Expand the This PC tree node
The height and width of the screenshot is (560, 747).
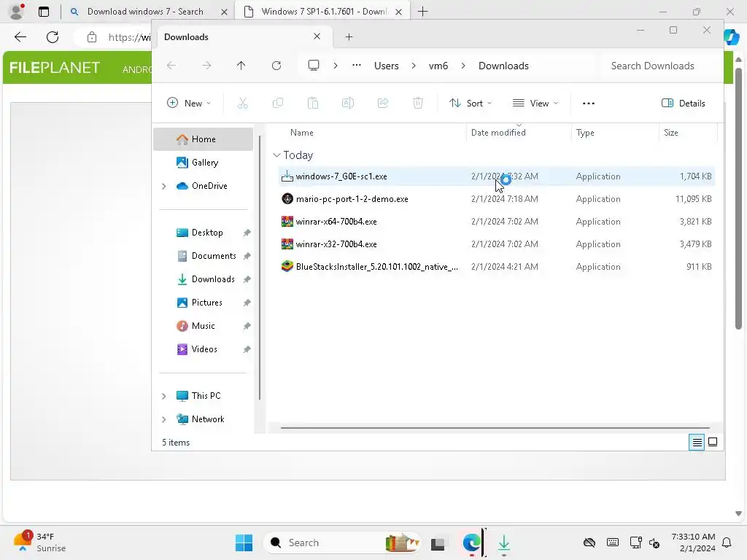164,396
